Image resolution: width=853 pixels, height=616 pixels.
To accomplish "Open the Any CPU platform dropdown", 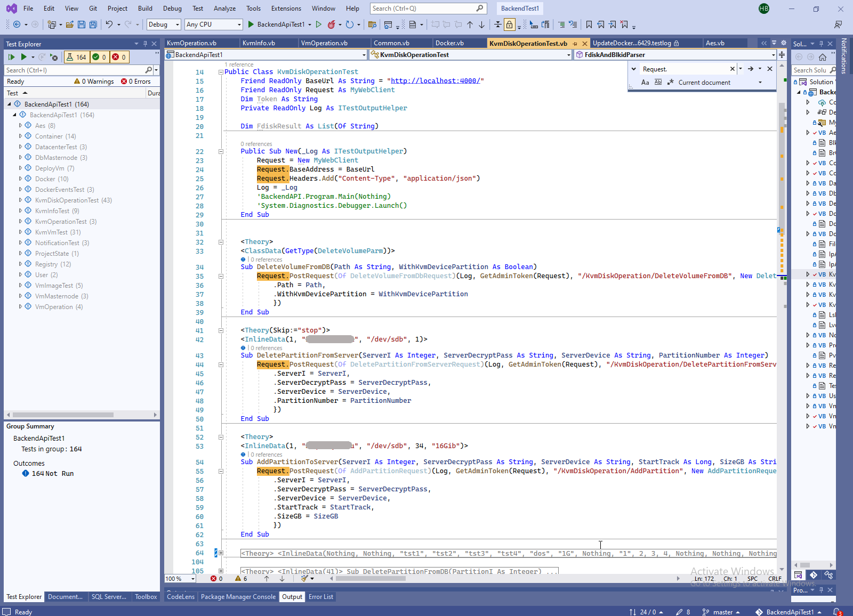I will [x=213, y=25].
